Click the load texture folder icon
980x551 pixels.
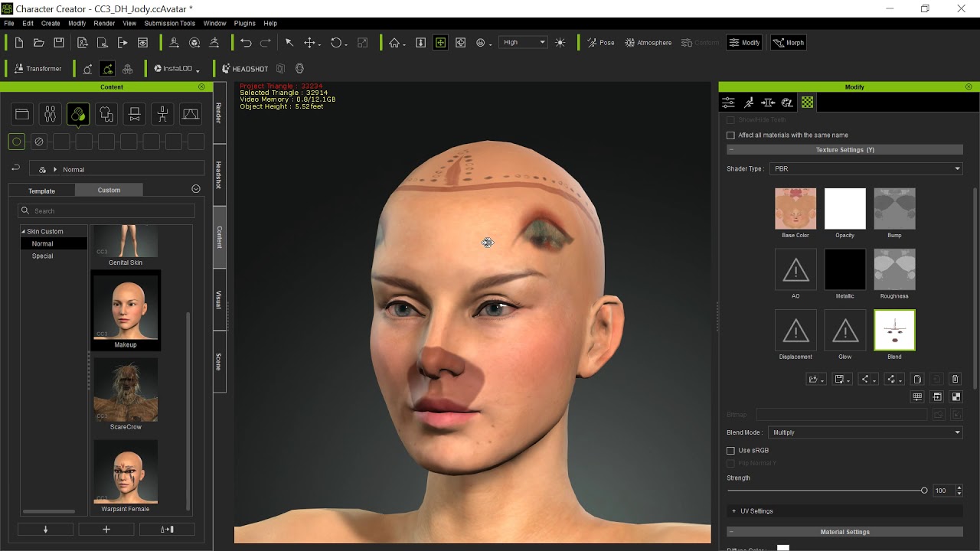pyautogui.click(x=816, y=379)
